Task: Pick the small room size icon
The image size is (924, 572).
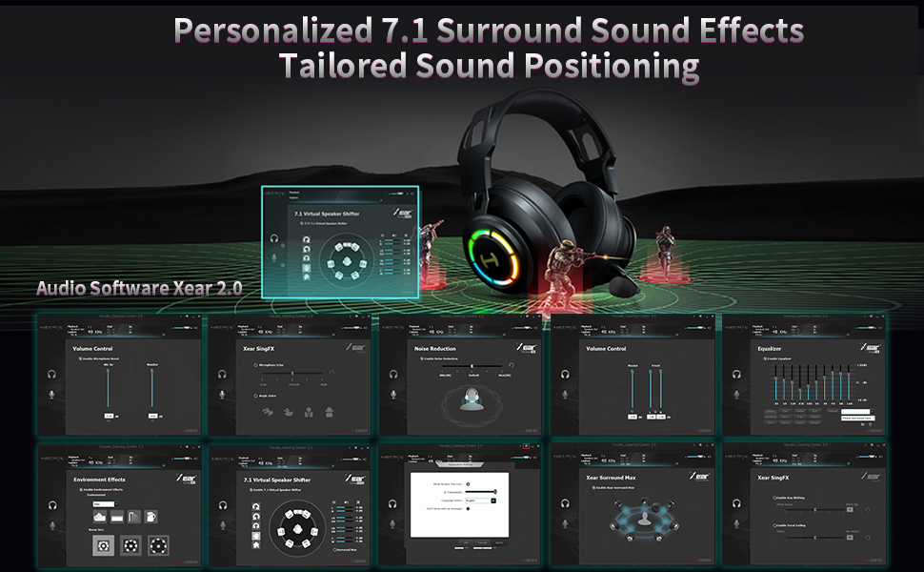Action: 103,545
